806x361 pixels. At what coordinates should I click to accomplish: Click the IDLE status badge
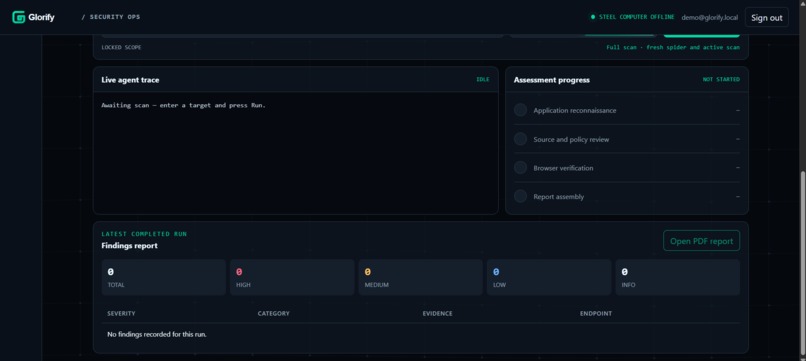click(483, 80)
